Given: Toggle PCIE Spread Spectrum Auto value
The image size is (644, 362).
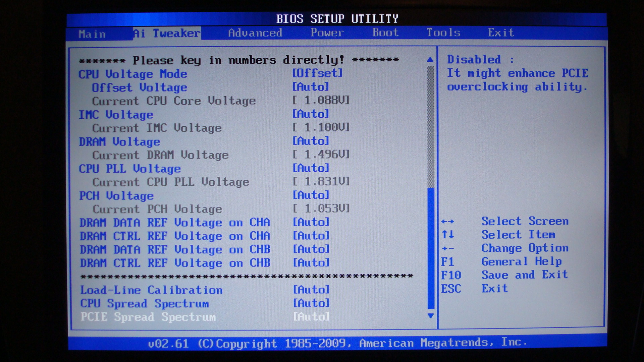Looking at the screenshot, I should pos(311,317).
